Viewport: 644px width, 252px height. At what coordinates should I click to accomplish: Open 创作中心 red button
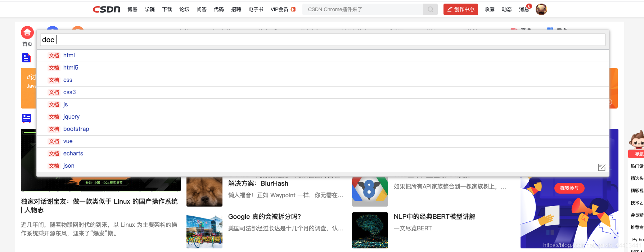click(461, 9)
